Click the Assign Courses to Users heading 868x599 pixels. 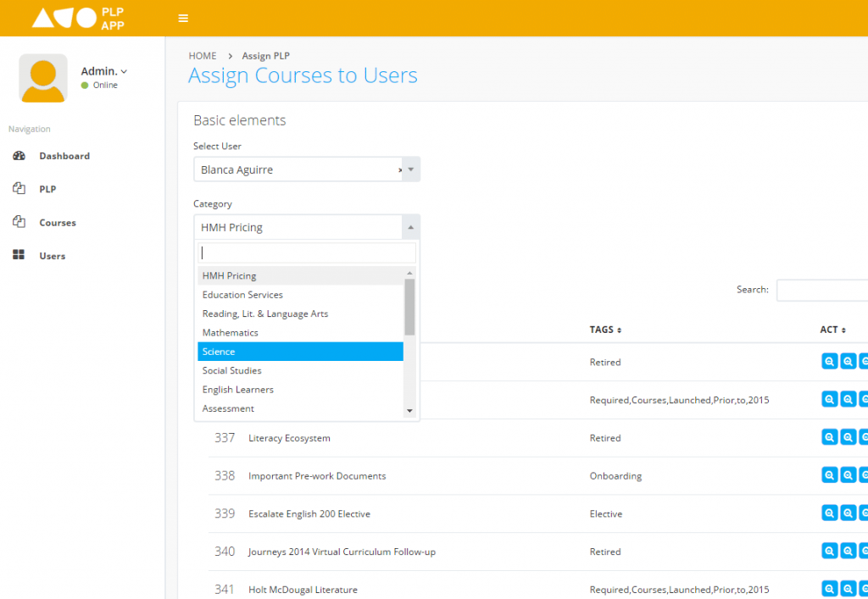pyautogui.click(x=303, y=75)
